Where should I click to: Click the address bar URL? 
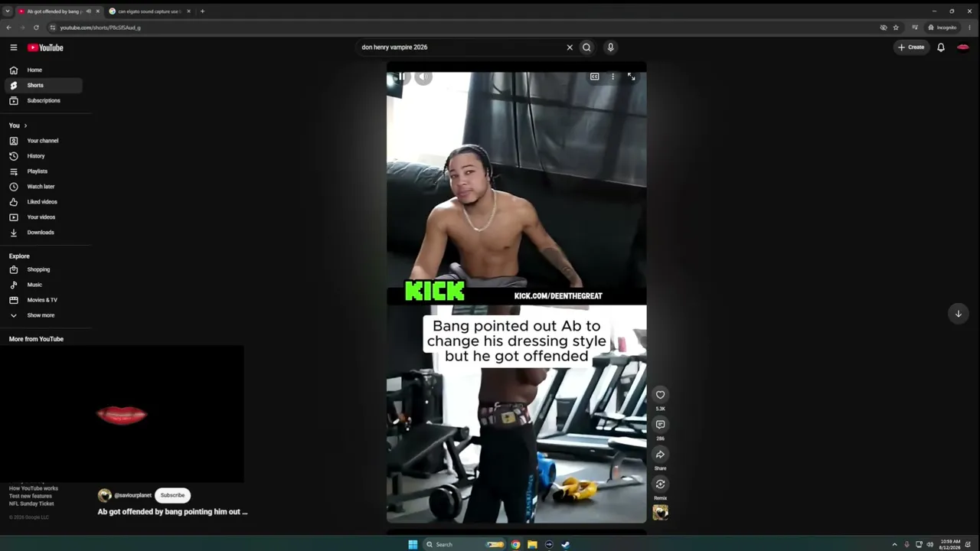[x=100, y=28]
